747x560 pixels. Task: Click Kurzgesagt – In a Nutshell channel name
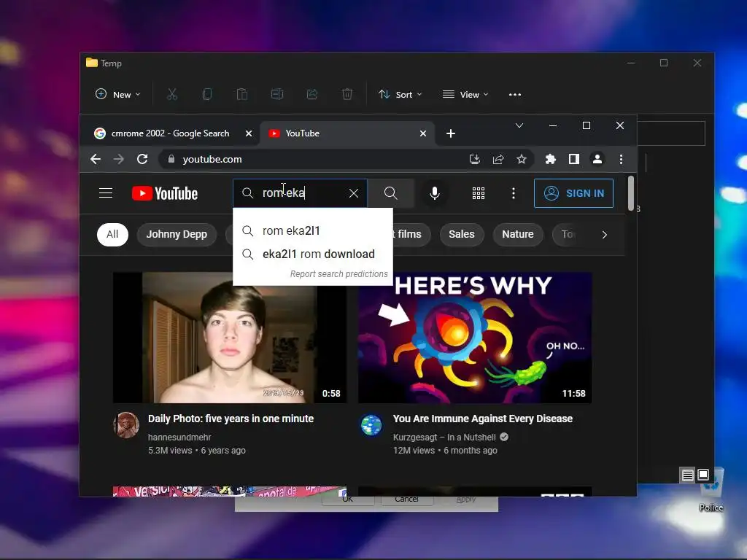[x=444, y=437]
